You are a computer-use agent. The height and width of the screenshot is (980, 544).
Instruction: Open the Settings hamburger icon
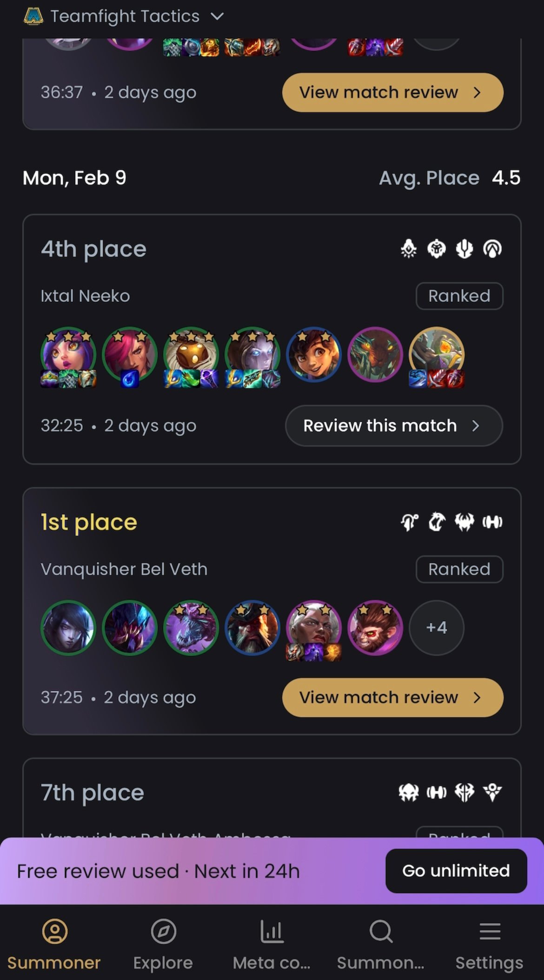pyautogui.click(x=490, y=931)
